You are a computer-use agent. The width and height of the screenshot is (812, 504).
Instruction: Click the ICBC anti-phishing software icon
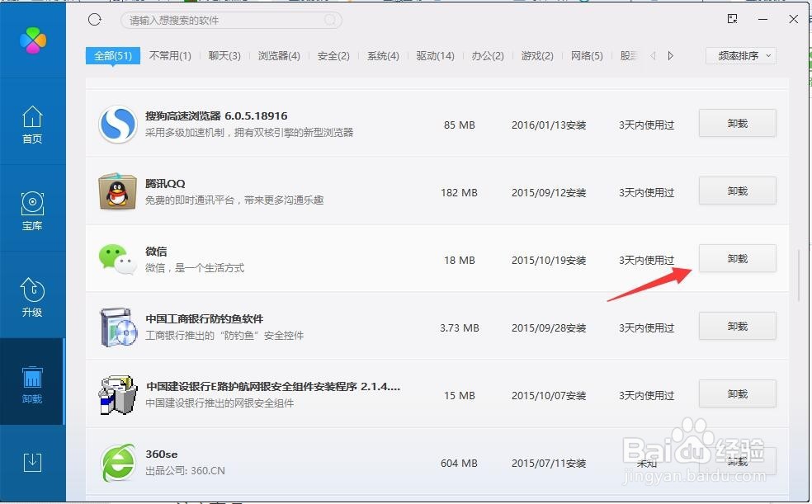pos(117,327)
